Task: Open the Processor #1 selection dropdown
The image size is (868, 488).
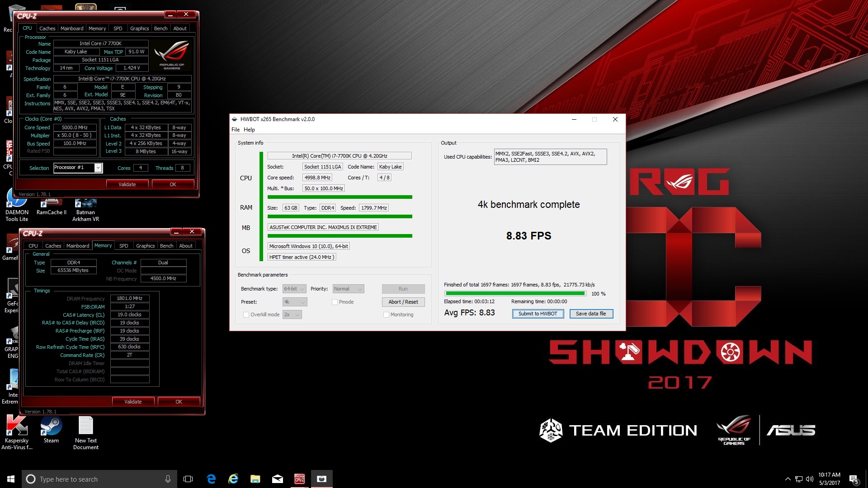Action: tap(78, 168)
